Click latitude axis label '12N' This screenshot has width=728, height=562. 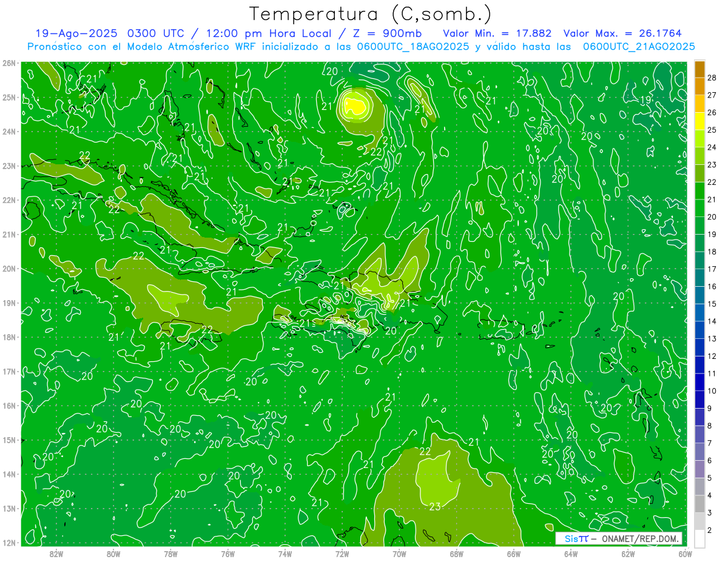pyautogui.click(x=9, y=543)
